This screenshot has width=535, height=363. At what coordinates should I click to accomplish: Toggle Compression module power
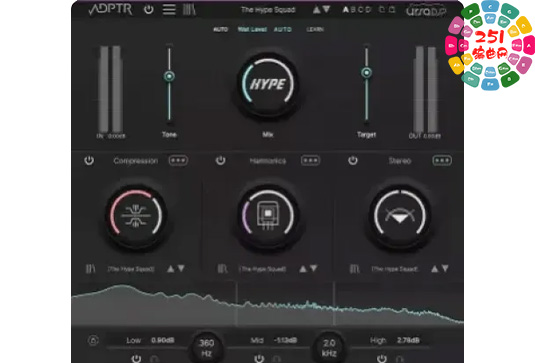[89, 160]
